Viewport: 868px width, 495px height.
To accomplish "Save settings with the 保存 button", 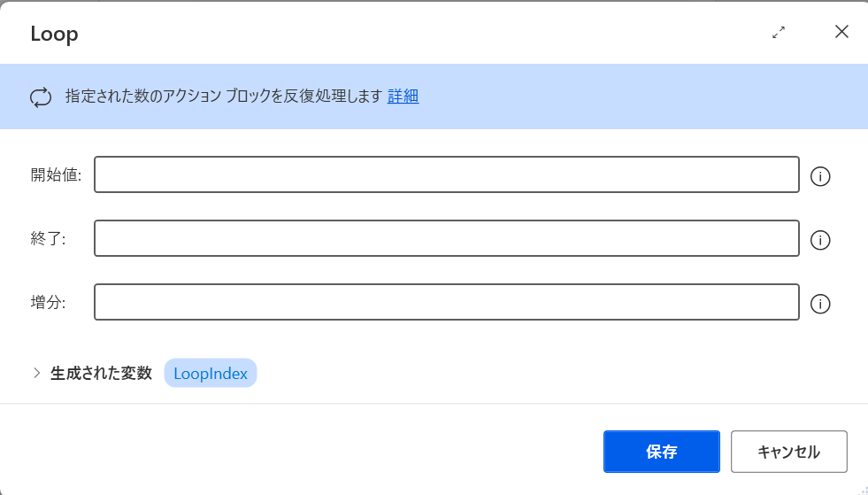I will tap(662, 452).
